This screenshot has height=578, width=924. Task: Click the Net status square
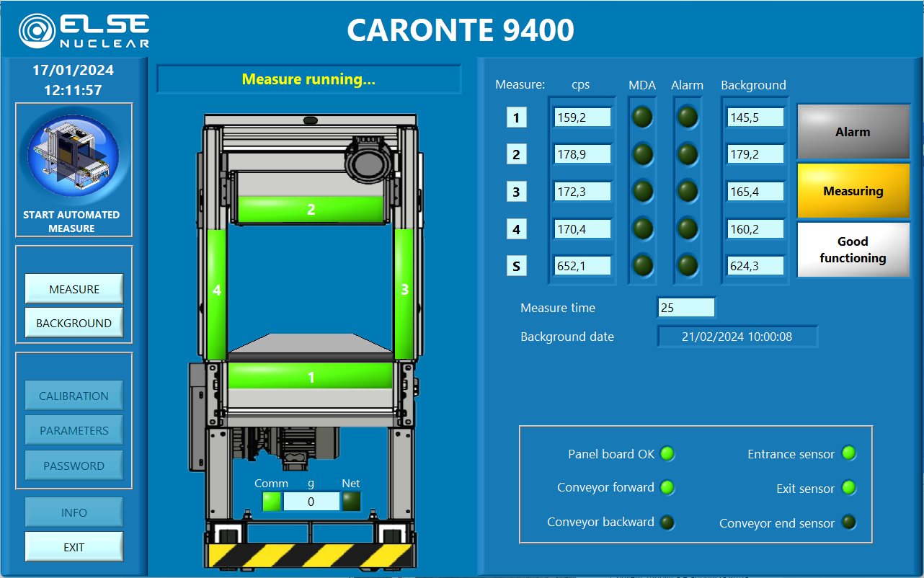tap(351, 502)
